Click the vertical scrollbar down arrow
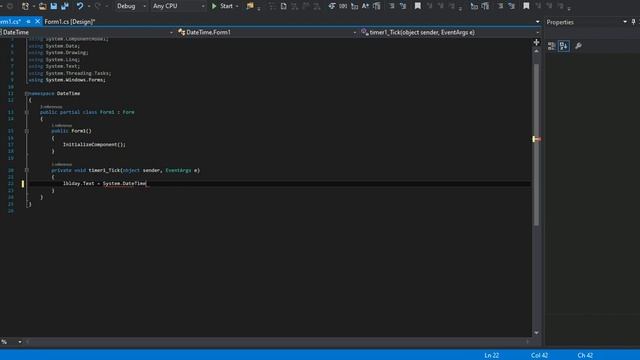Screen dimensions: 640x360 tap(536, 333)
